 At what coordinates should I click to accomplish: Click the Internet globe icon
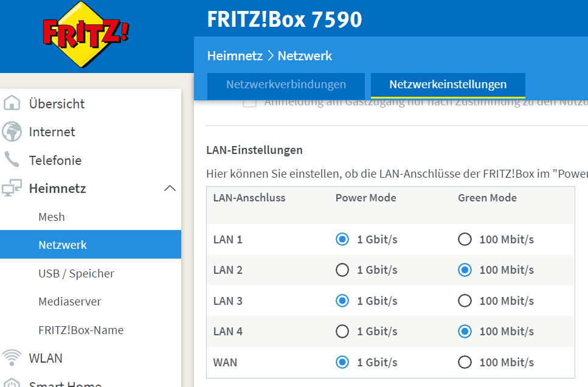12,132
